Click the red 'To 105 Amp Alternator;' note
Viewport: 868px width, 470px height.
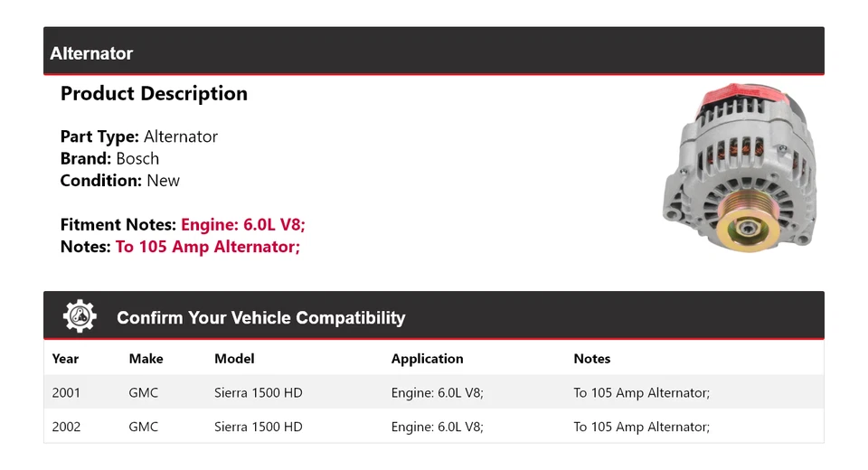(208, 247)
